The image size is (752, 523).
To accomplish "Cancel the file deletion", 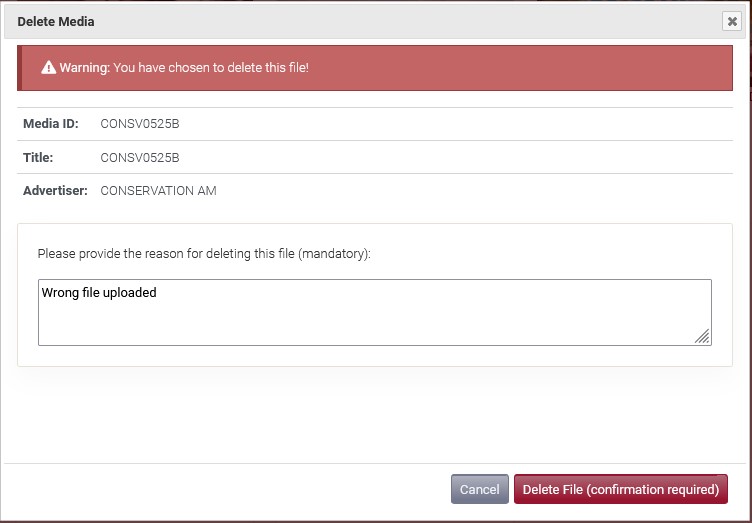I will coord(480,489).
